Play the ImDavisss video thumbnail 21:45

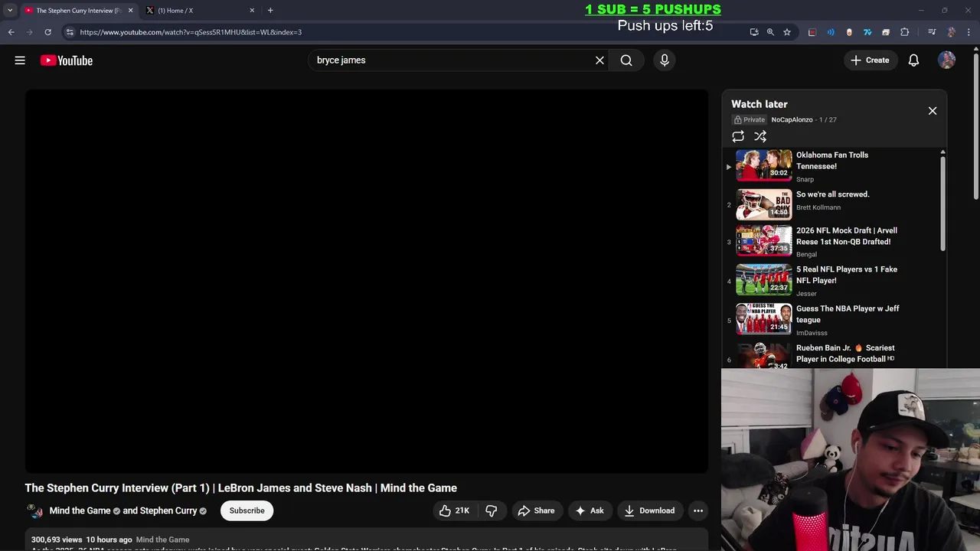pyautogui.click(x=764, y=318)
